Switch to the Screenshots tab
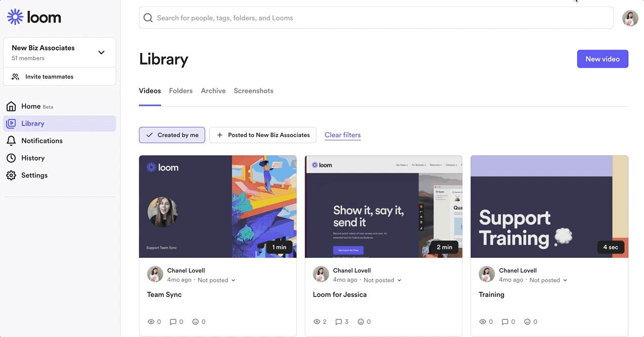The width and height of the screenshot is (644, 337). coord(254,91)
